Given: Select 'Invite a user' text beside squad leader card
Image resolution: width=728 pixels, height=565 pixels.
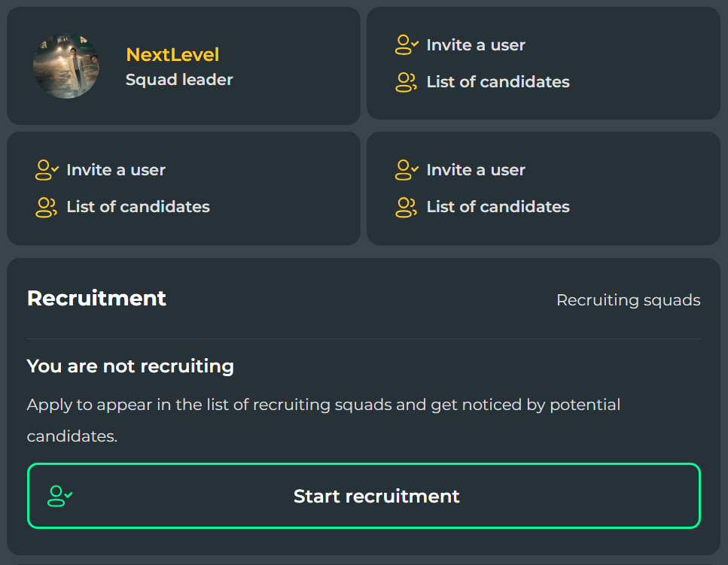Looking at the screenshot, I should pyautogui.click(x=476, y=45).
